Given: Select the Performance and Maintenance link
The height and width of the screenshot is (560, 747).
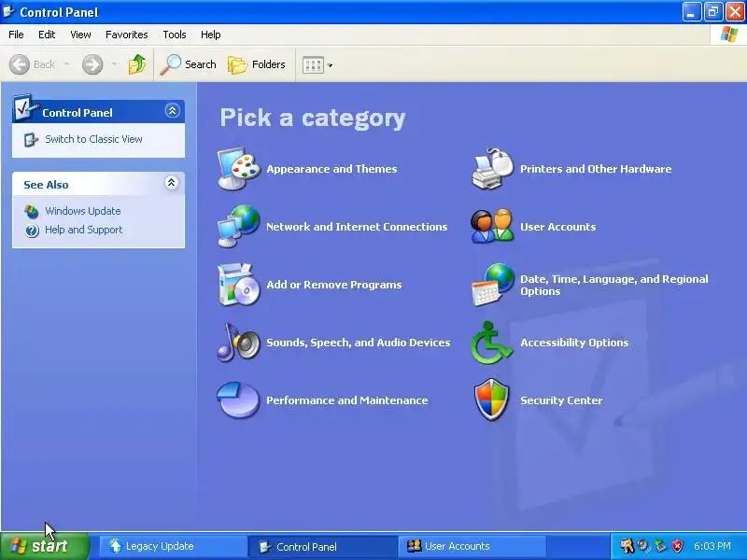Looking at the screenshot, I should pos(346,400).
